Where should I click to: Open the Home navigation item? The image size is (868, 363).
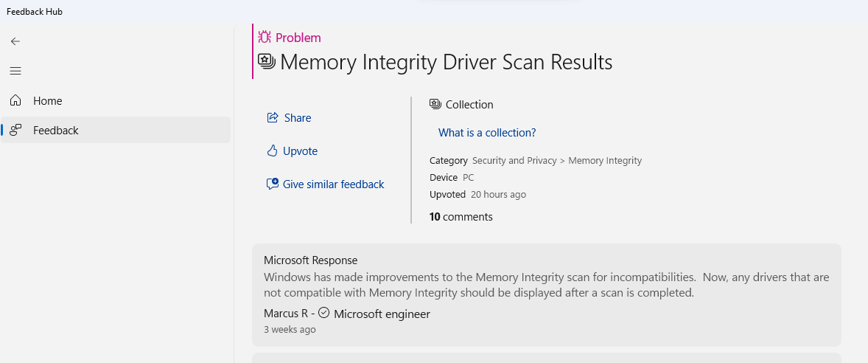(116, 100)
